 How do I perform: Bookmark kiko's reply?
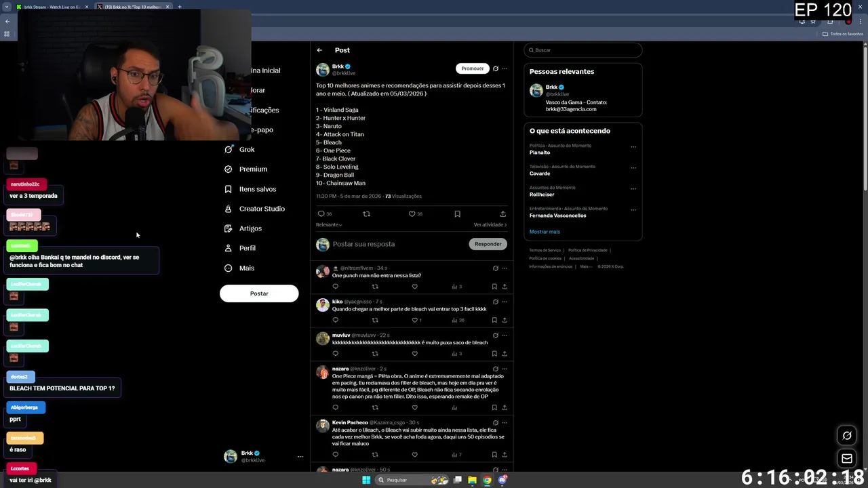(494, 320)
